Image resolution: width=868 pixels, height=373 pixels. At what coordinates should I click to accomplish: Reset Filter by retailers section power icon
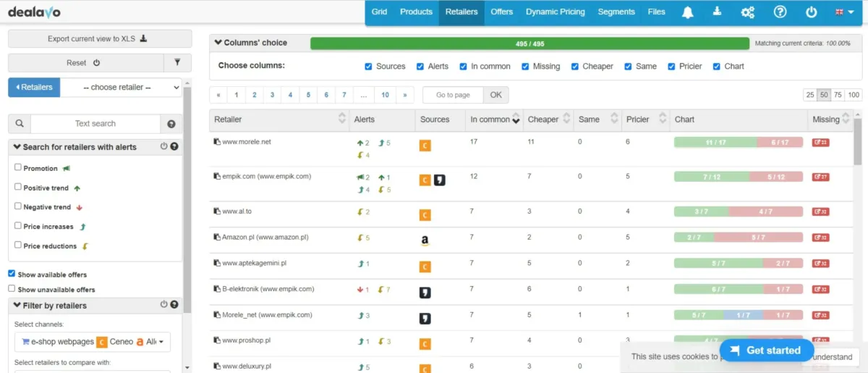point(164,305)
